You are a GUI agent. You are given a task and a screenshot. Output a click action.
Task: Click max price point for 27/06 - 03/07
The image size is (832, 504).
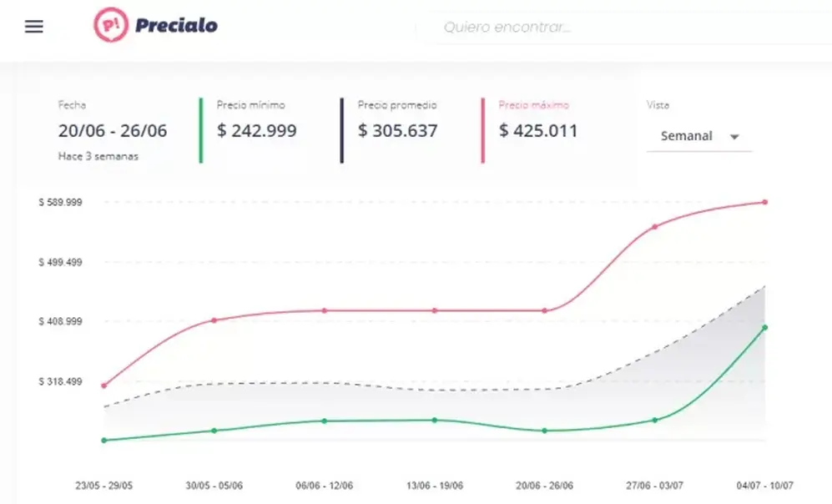point(655,226)
